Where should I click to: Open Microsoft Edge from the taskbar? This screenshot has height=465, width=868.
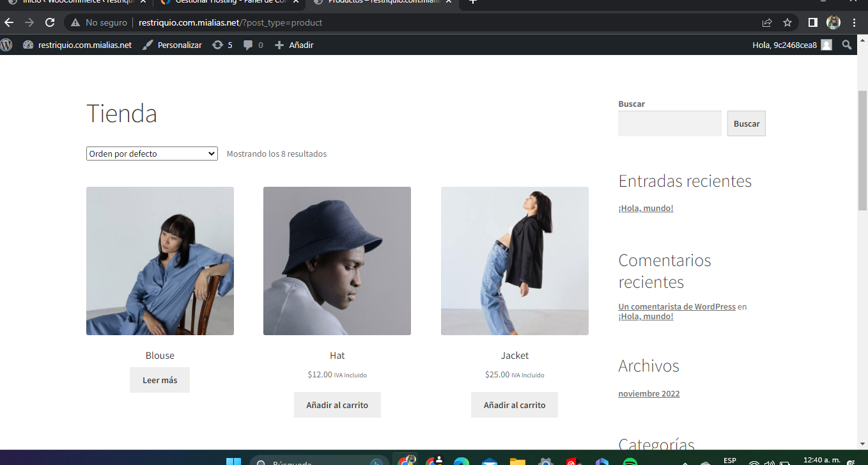tap(461, 461)
